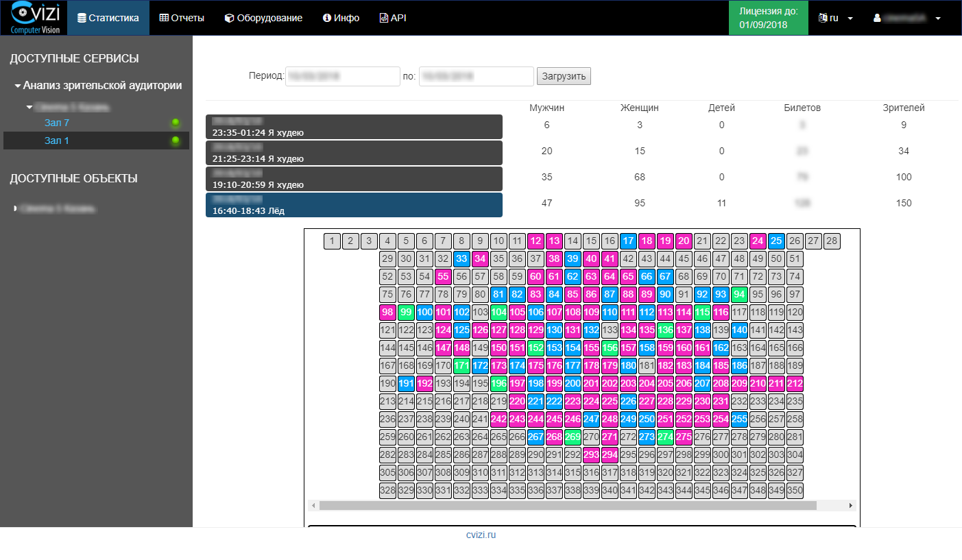This screenshot has width=962, height=560.
Task: Click the children count 11
Action: tap(721, 203)
